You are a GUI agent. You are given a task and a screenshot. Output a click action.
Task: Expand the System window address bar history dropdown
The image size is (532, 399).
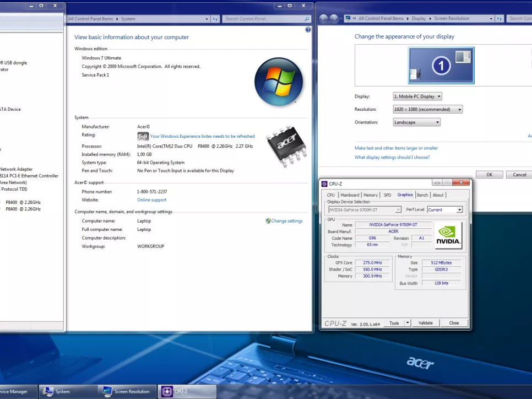point(207,19)
